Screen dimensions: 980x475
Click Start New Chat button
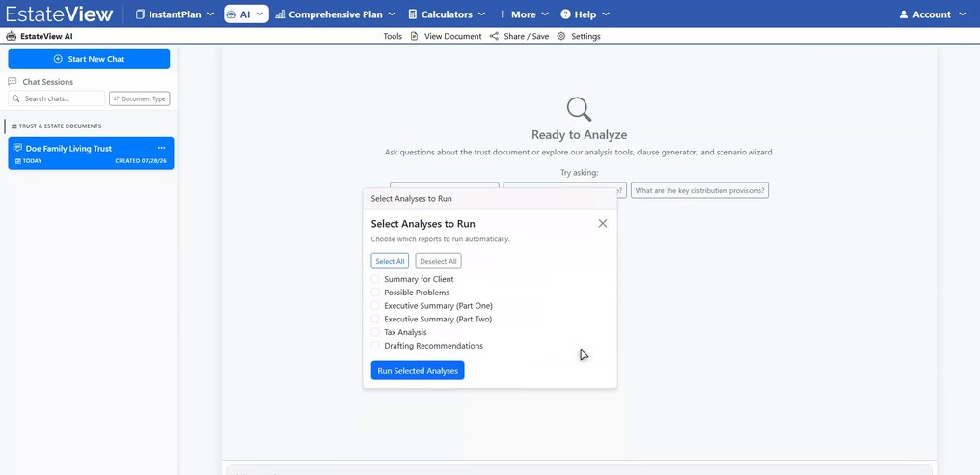pyautogui.click(x=89, y=59)
